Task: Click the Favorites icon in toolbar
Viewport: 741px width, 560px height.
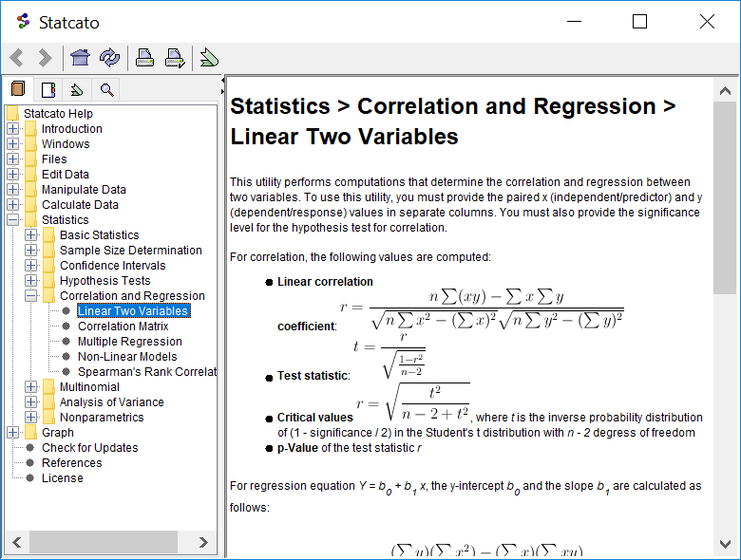Action: pos(209,58)
